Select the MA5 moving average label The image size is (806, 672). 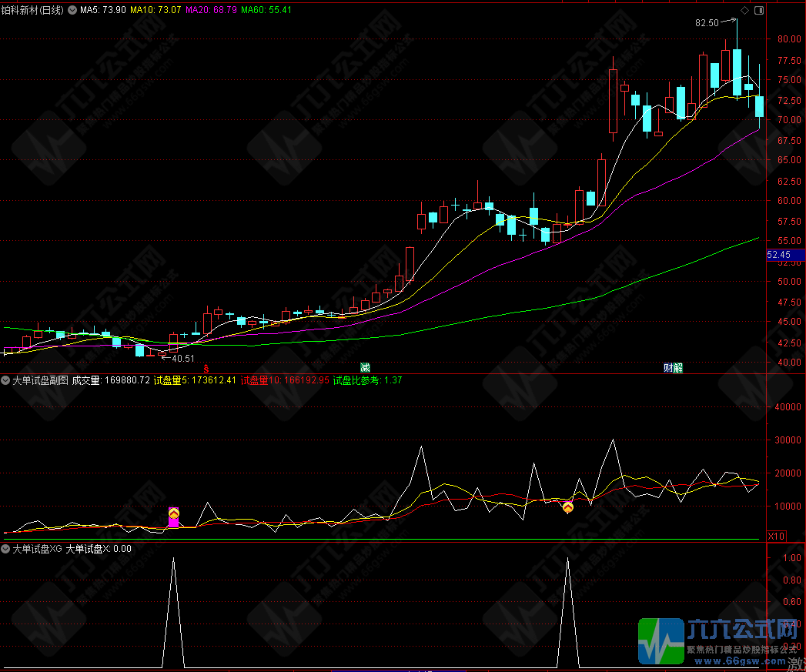pyautogui.click(x=103, y=10)
